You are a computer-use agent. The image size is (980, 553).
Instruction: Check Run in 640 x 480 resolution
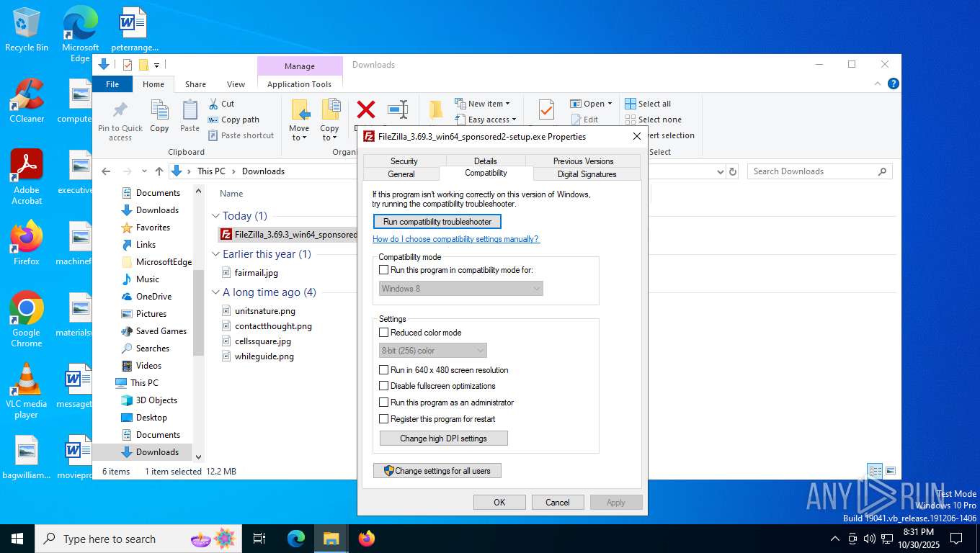click(384, 370)
